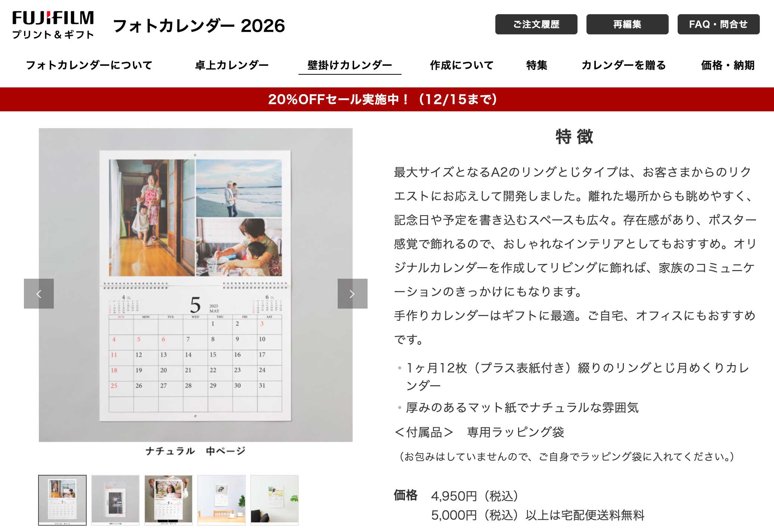
Task: Select first thumbnail of calendar inner page
Action: tap(62, 499)
